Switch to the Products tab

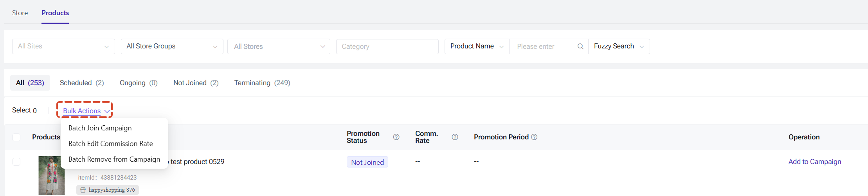click(55, 13)
